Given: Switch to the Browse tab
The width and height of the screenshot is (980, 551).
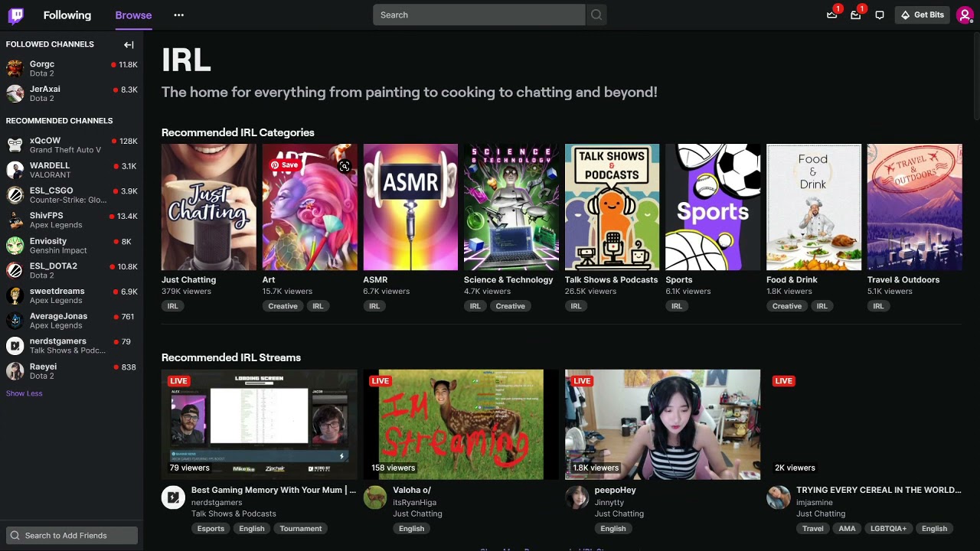Looking at the screenshot, I should click(133, 15).
